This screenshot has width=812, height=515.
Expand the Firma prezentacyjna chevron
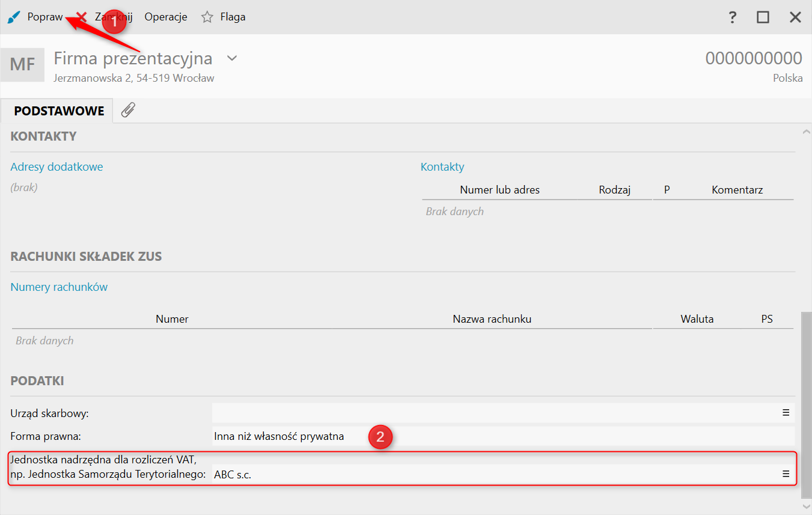pos(232,58)
